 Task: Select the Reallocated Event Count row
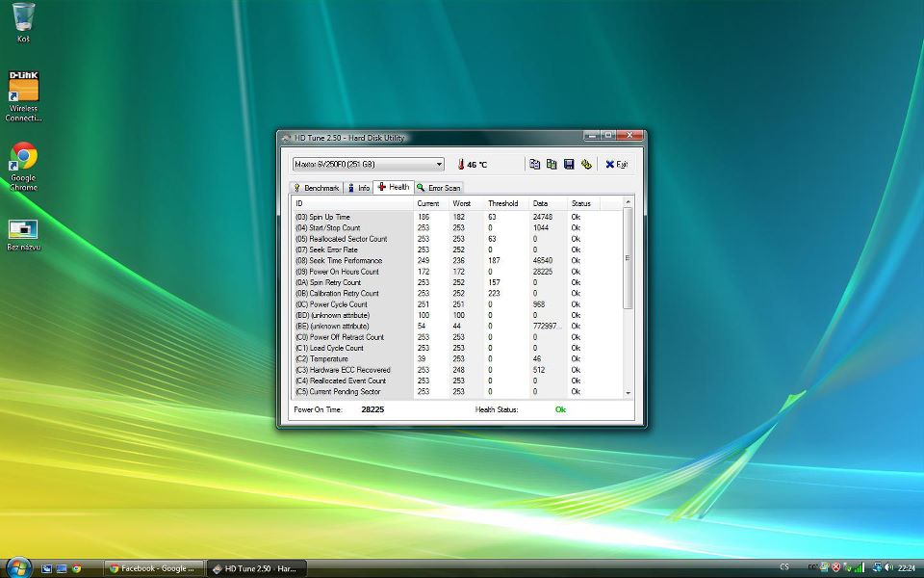[457, 381]
